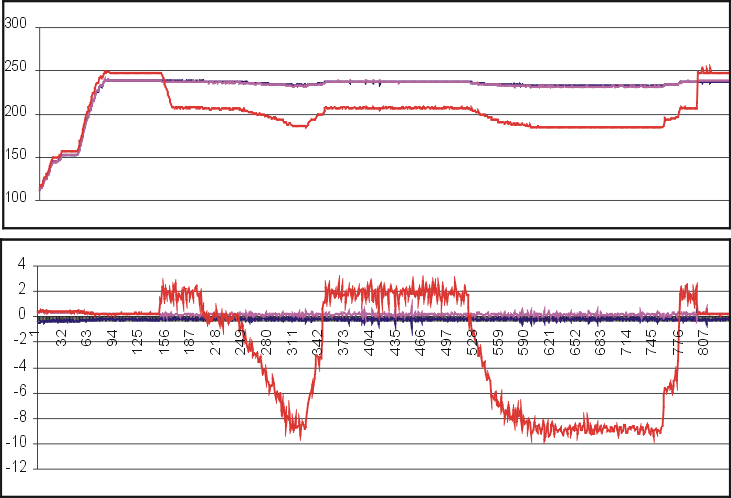This screenshot has width=731, height=498.
Task: Select the -10 label on the lower chart y-axis
Action: click(x=16, y=443)
